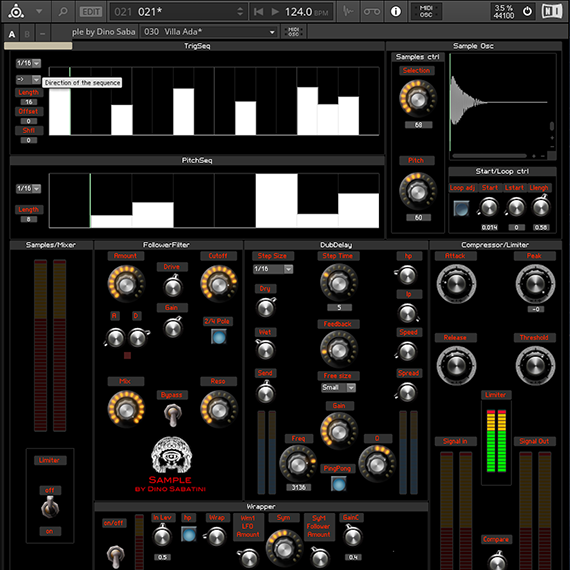Click the Wrapper In Lev knob
This screenshot has width=570, height=570.
pyautogui.click(x=162, y=537)
